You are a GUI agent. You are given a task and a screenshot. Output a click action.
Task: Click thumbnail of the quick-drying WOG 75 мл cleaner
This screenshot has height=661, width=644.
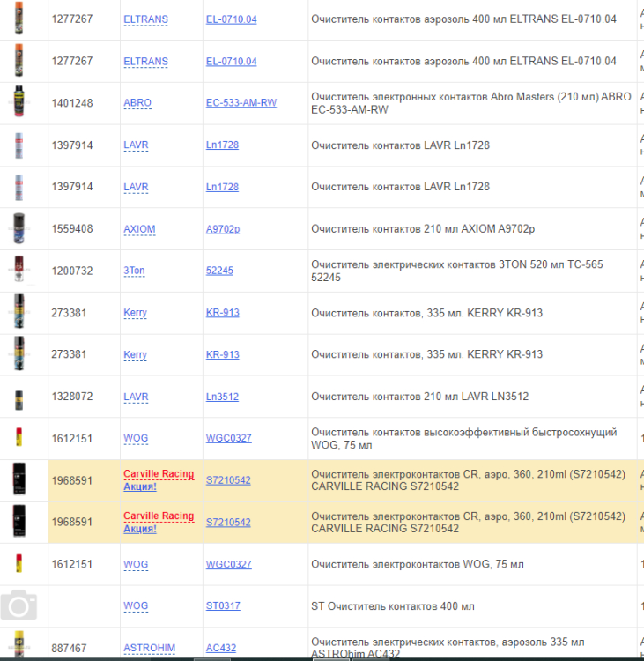[x=19, y=438]
